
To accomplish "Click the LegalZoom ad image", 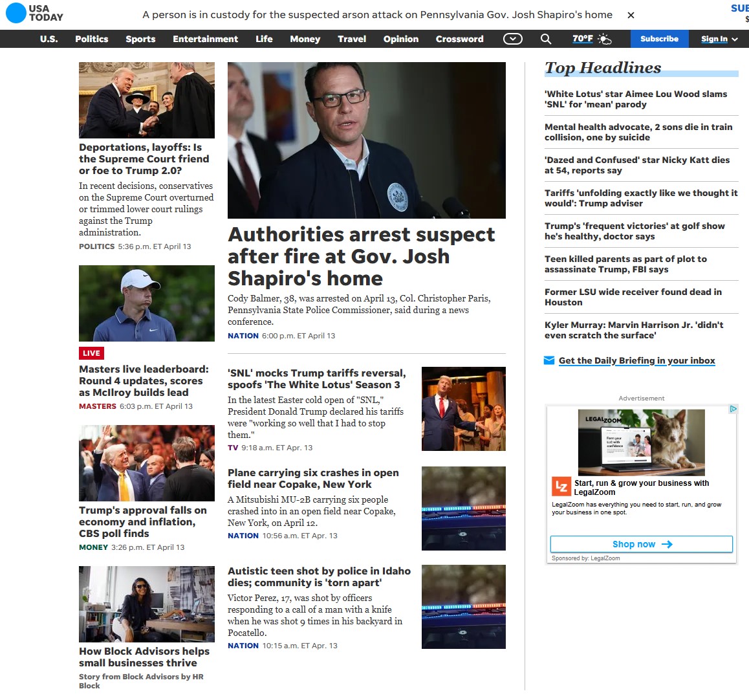I will click(641, 442).
